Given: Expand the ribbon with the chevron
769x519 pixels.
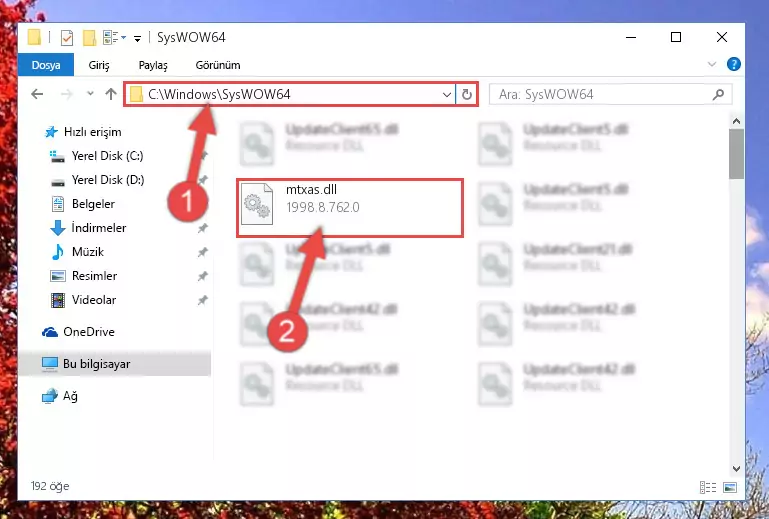Looking at the screenshot, I should pyautogui.click(x=712, y=64).
